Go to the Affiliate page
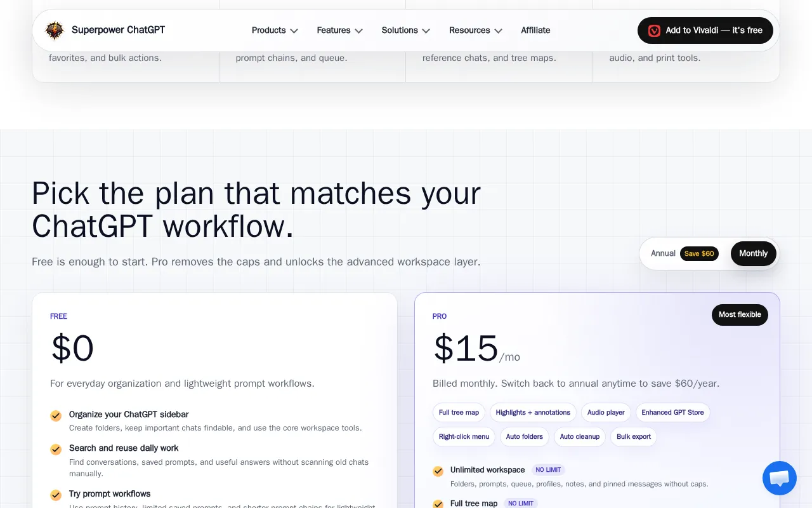The height and width of the screenshot is (508, 812). click(x=535, y=30)
